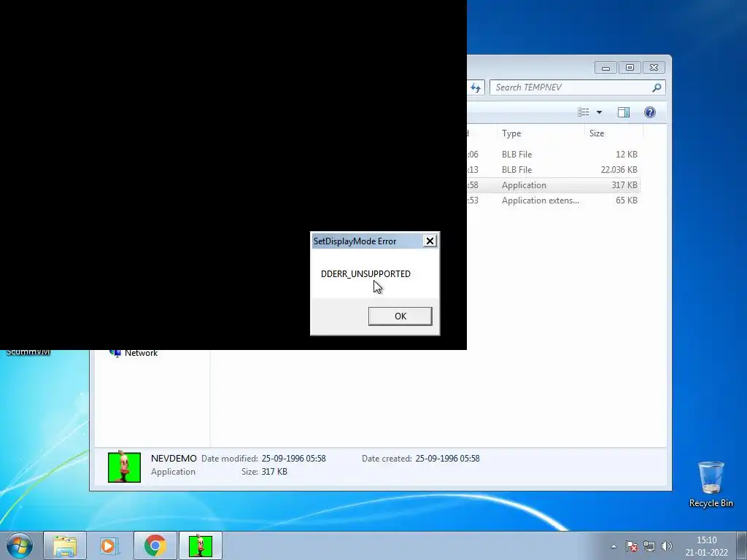Sort files by Type column

pyautogui.click(x=541, y=133)
